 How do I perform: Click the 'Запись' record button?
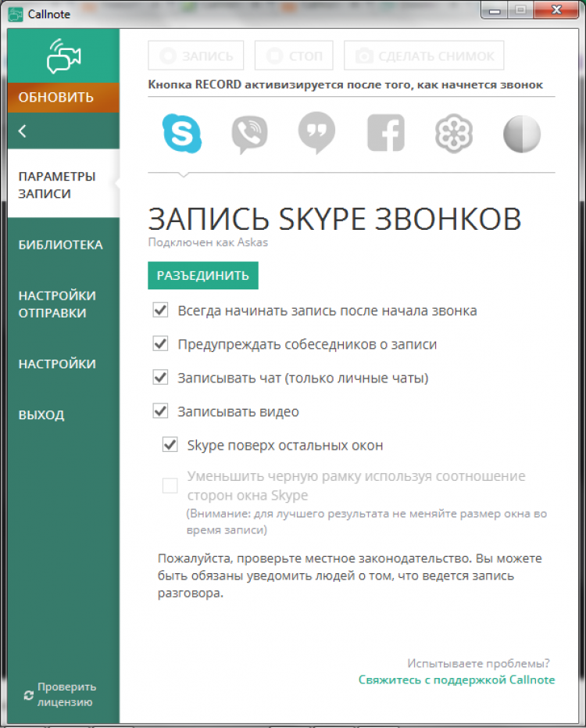(196, 56)
